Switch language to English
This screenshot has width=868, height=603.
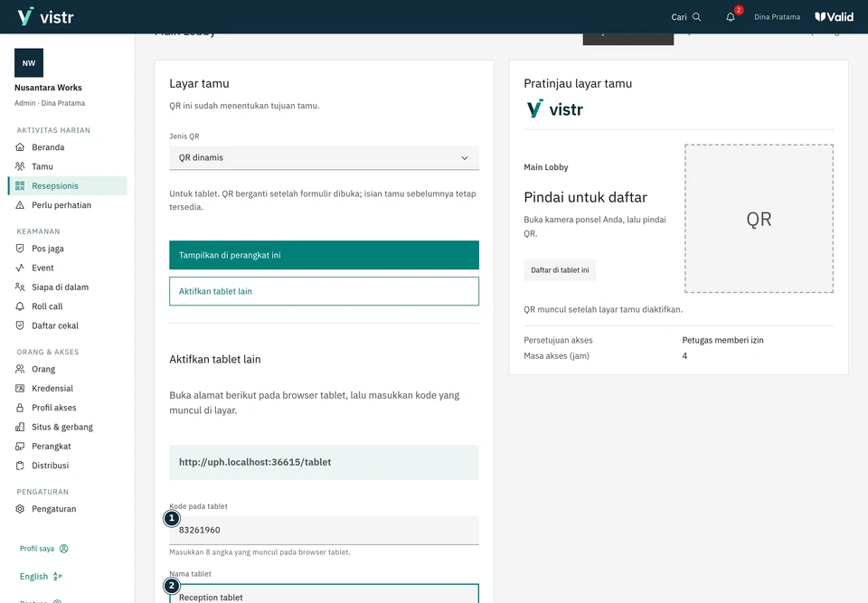41,577
